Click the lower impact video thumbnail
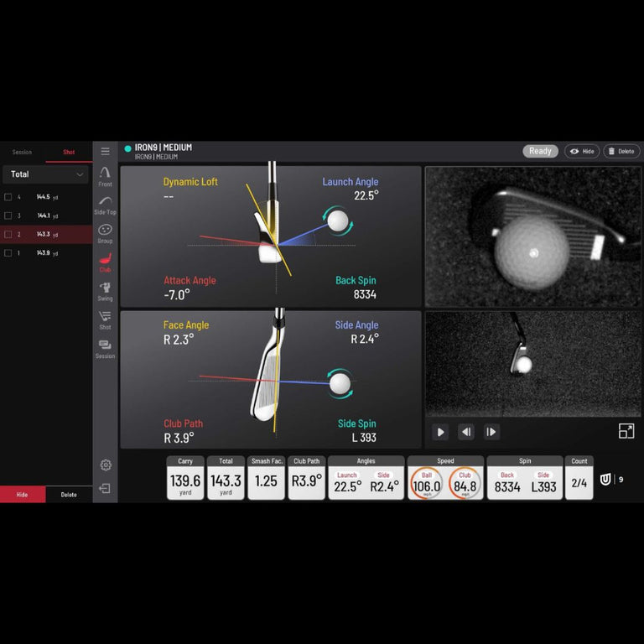The width and height of the screenshot is (644, 644). click(533, 364)
